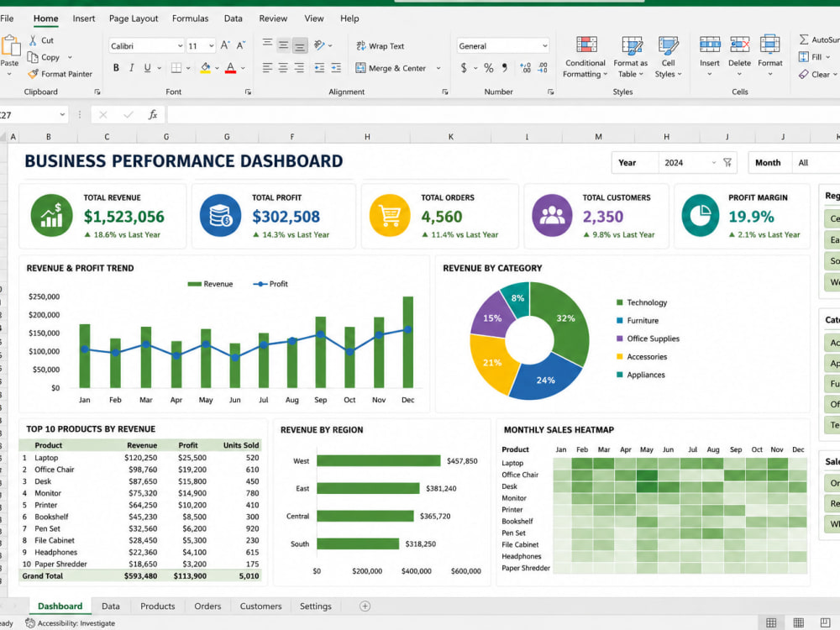
Task: Click into the formula bar input
Action: point(503,114)
